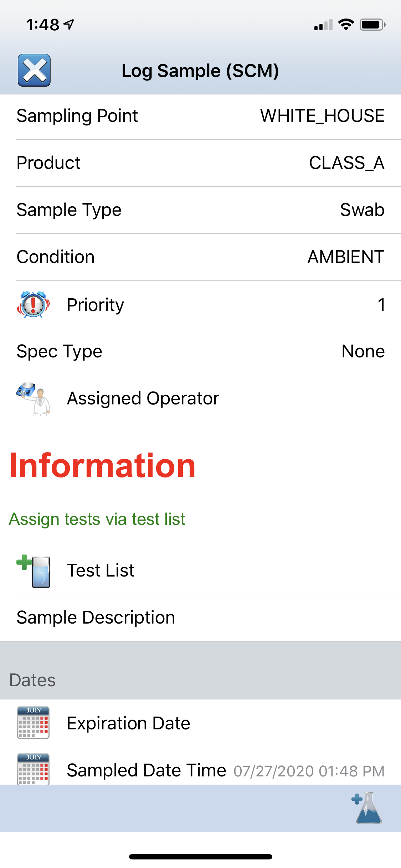Tap Assign tests via test list
This screenshot has width=401, height=868.
pyautogui.click(x=97, y=519)
